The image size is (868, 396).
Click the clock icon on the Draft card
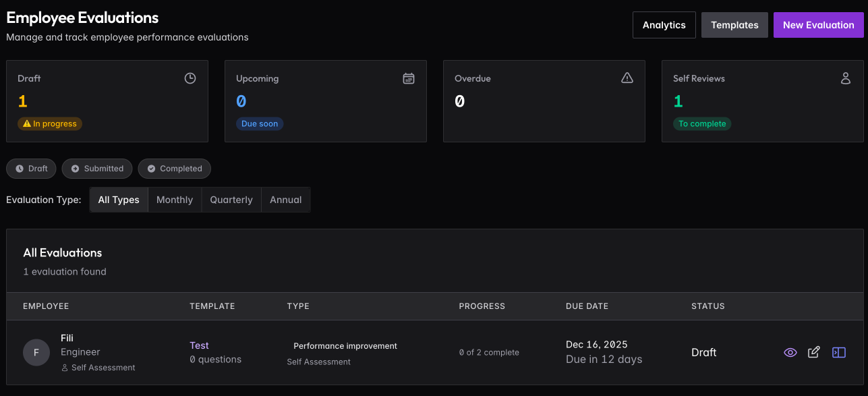[190, 78]
